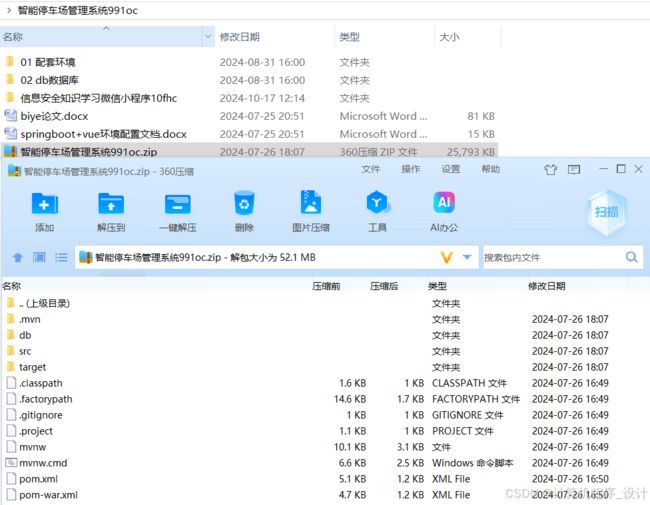The width and height of the screenshot is (650, 505).
Task: Sort archive list by 压缩后 column
Action: (x=384, y=286)
